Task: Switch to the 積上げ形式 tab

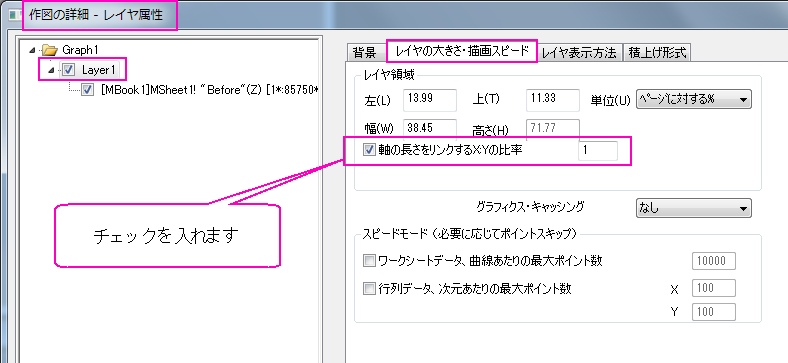Action: pyautogui.click(x=657, y=52)
